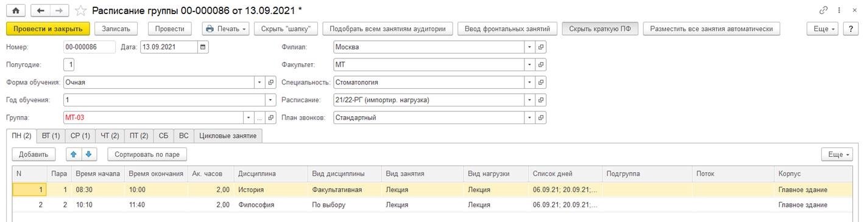The height and width of the screenshot is (222, 868).
Task: Open the table Еще menu
Action: coord(836,154)
